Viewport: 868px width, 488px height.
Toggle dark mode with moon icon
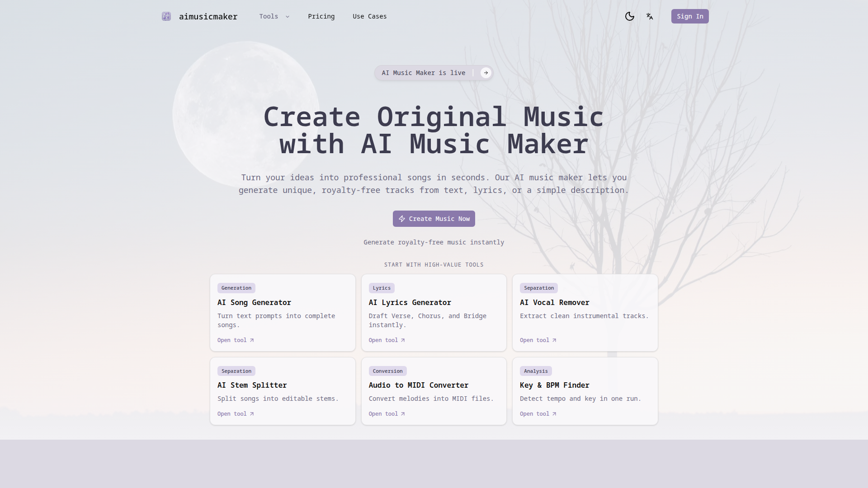(x=629, y=16)
